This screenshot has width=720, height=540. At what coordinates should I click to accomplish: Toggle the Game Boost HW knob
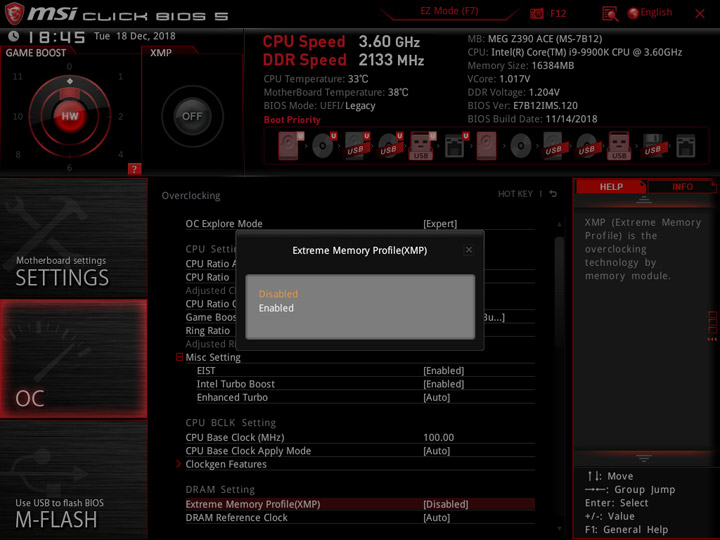click(70, 116)
